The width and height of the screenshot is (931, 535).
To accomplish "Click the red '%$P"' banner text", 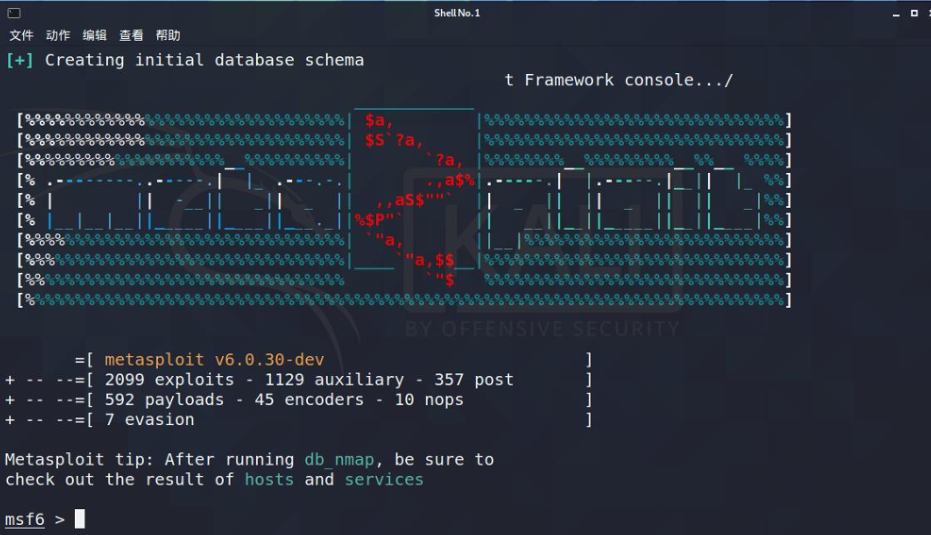I will pos(375,220).
